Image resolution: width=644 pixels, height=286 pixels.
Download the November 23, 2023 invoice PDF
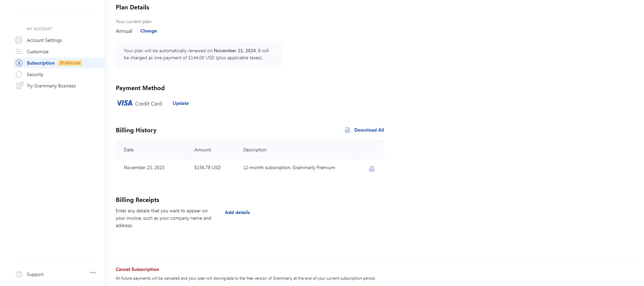[372, 169]
